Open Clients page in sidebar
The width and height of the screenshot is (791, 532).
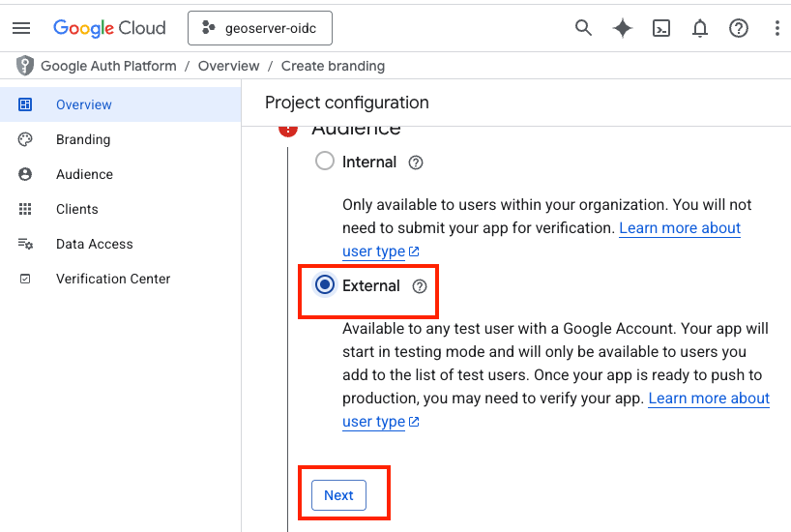click(77, 209)
